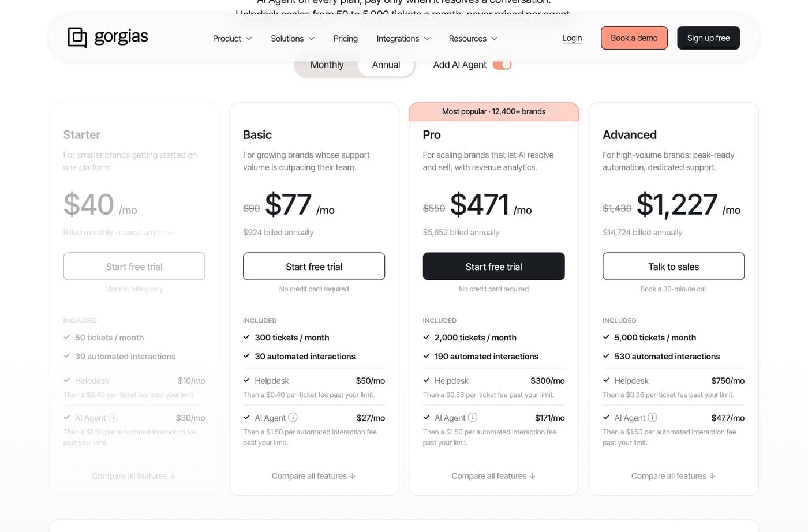Click the Book a demo button

click(x=634, y=38)
